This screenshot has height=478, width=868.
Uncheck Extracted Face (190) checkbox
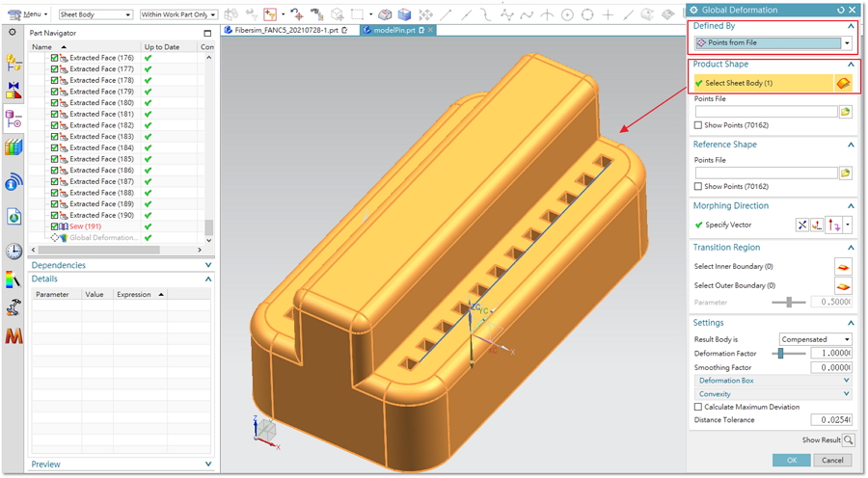54,215
